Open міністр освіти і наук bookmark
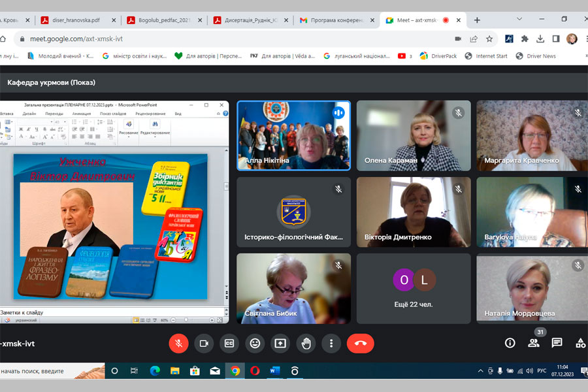The image size is (588, 392). (x=135, y=56)
